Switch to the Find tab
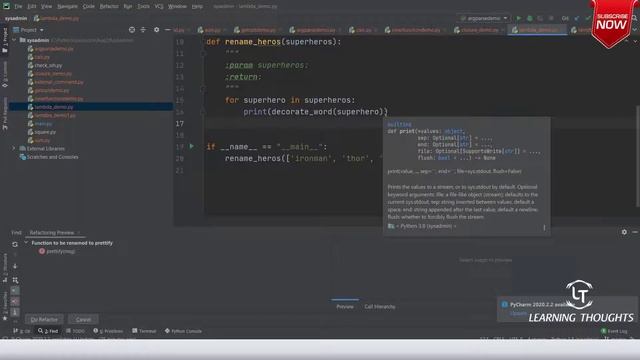 (16, 233)
